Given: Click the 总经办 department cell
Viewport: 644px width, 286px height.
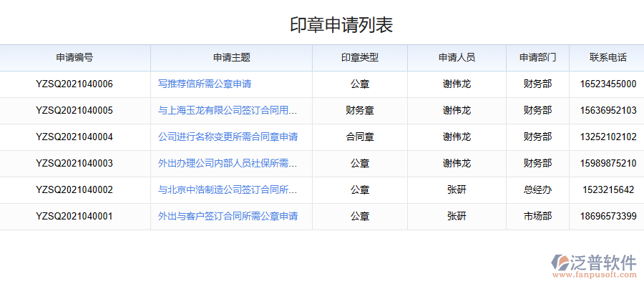Looking at the screenshot, I should click(537, 189).
